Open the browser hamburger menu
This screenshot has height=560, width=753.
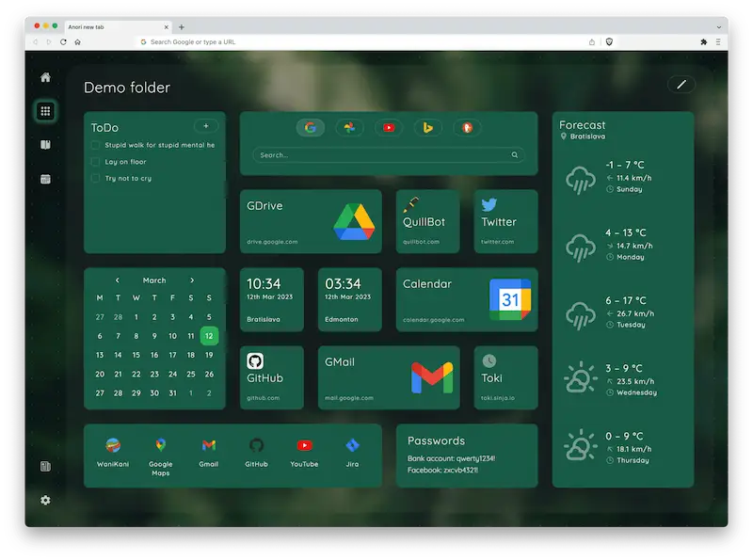click(718, 41)
